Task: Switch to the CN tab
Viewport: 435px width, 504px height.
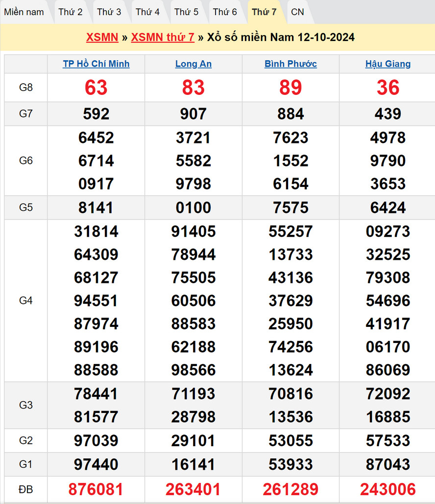Action: pos(297,12)
